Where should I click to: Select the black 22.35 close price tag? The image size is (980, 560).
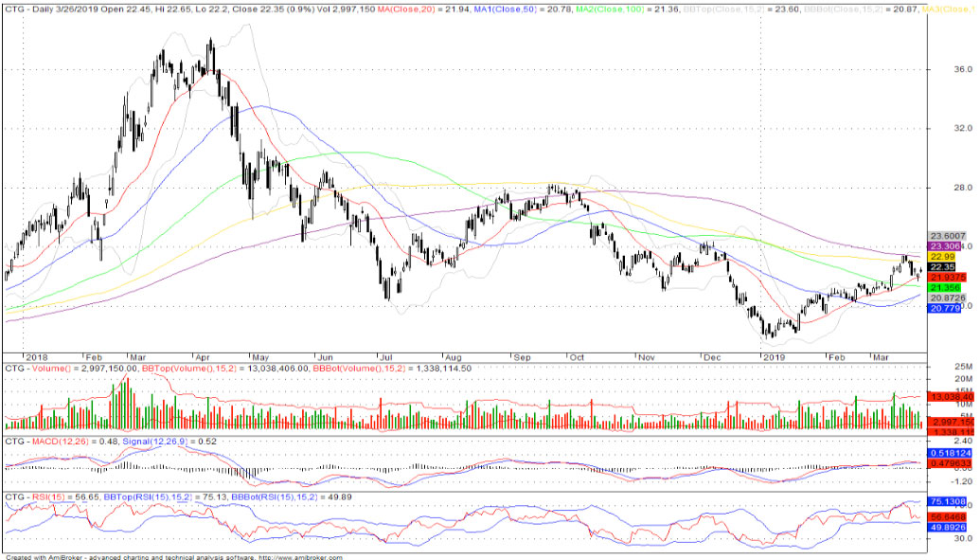coord(943,267)
